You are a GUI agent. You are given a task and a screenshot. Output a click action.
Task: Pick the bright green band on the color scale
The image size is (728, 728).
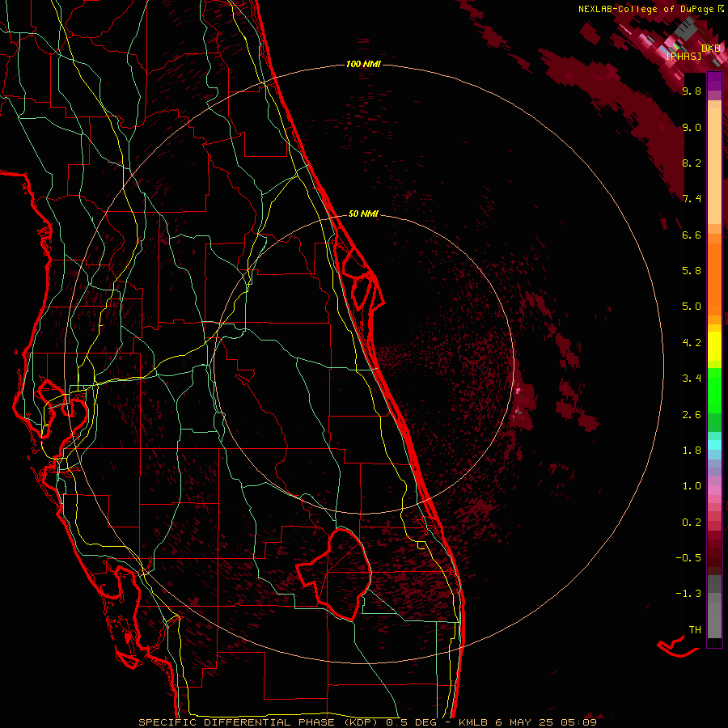point(714,391)
